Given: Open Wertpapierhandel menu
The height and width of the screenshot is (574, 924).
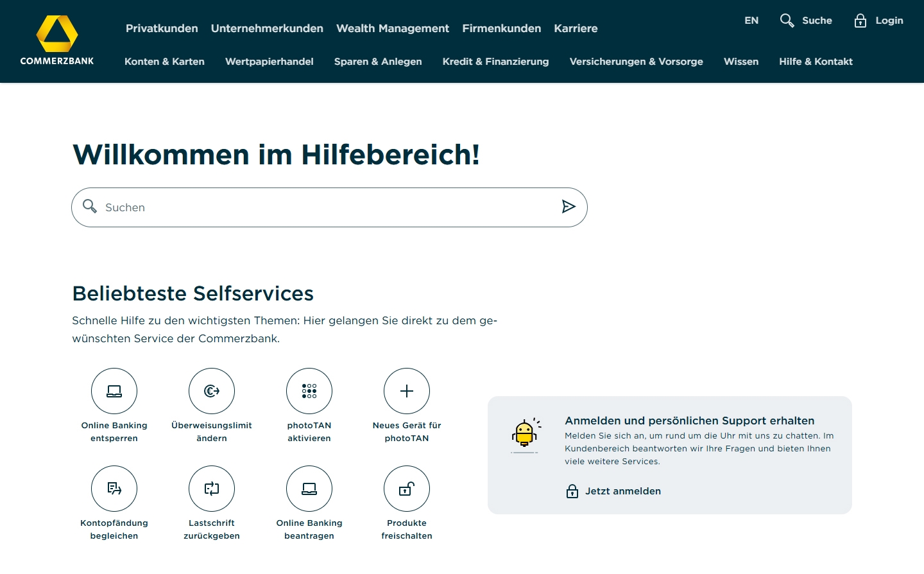Looking at the screenshot, I should [x=269, y=62].
